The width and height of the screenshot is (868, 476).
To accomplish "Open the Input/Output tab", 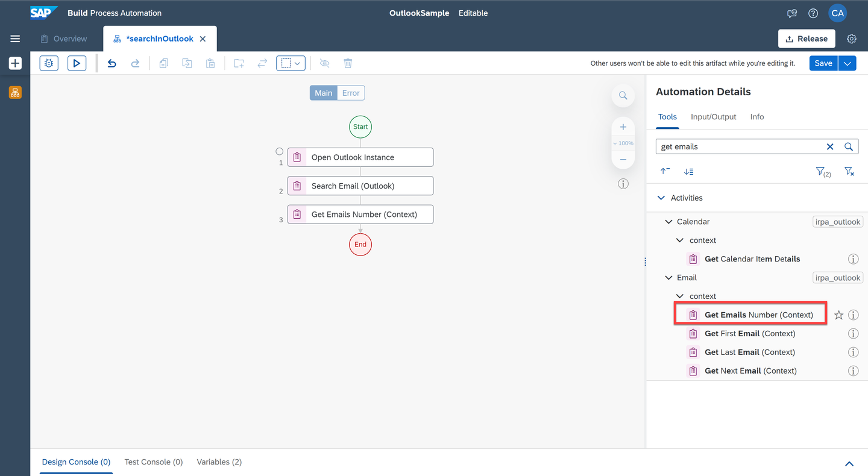I will click(x=713, y=117).
